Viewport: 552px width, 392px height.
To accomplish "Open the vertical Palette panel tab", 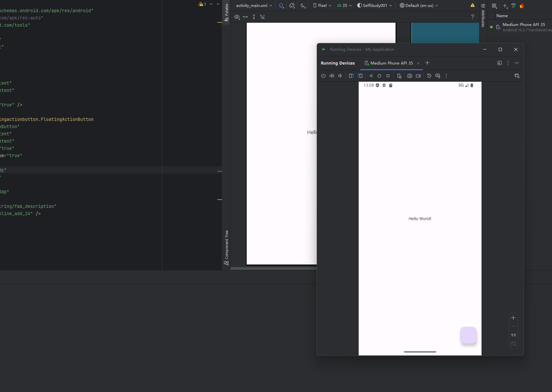I will (x=226, y=12).
